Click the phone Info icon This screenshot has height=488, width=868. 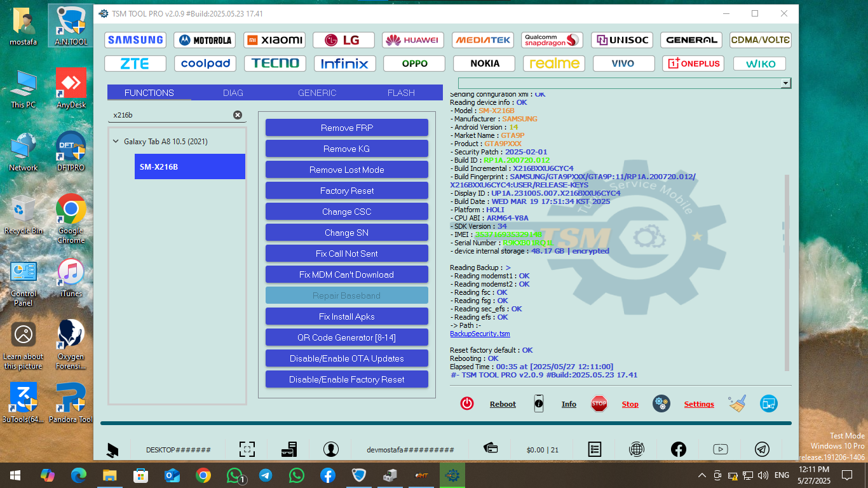(539, 403)
